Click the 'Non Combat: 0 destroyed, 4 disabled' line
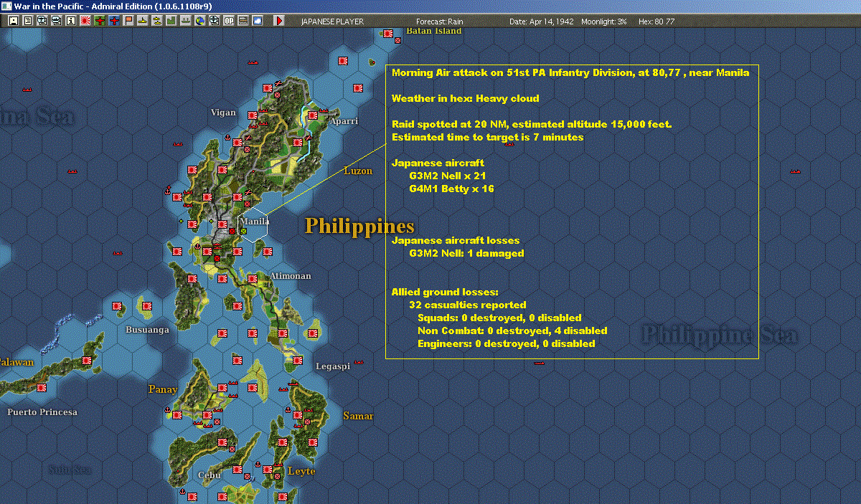This screenshot has height=504, width=861. (x=512, y=331)
